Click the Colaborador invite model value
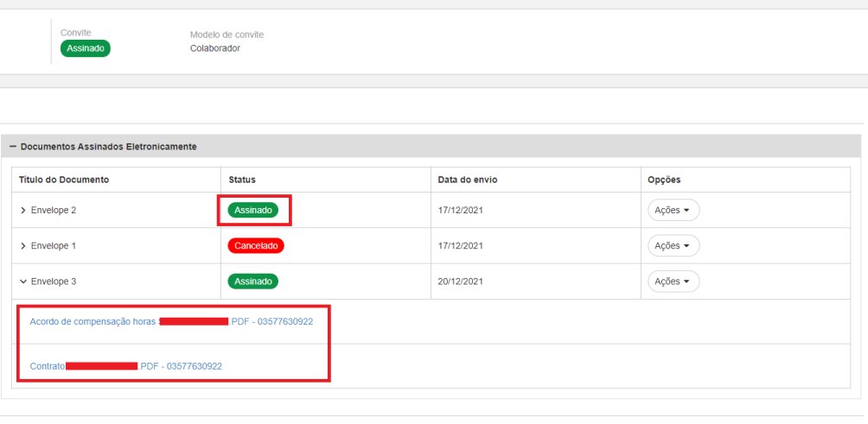Viewport: 868px width, 424px height. click(x=215, y=48)
